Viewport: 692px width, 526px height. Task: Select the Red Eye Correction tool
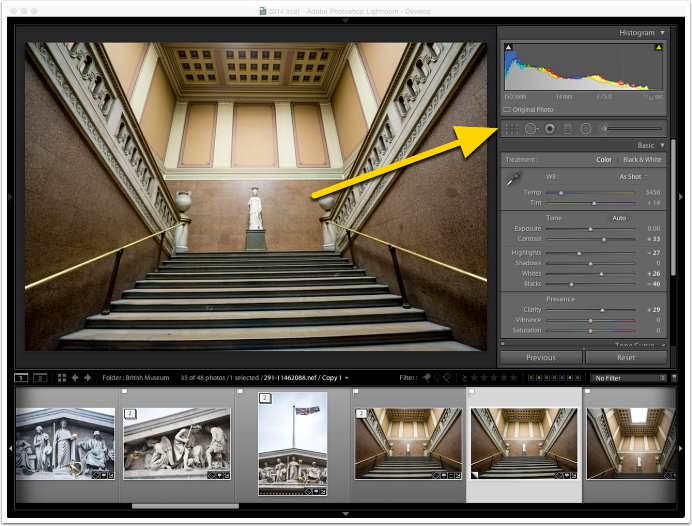coord(549,129)
